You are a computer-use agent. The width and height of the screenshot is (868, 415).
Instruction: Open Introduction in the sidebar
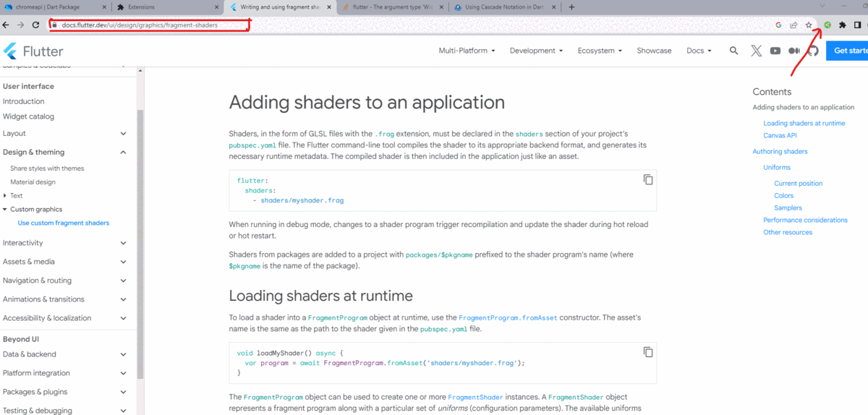point(23,101)
